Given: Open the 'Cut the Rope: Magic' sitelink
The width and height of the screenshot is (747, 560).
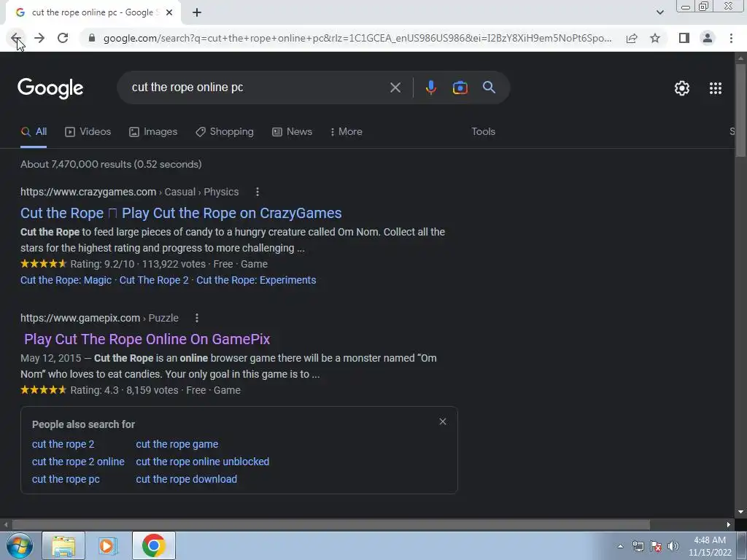Looking at the screenshot, I should [x=66, y=280].
